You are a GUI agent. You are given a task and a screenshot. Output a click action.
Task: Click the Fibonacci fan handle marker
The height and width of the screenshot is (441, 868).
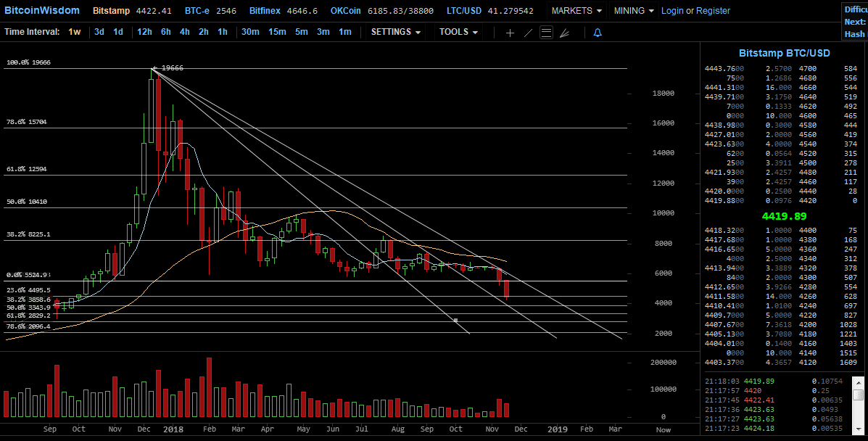(455, 320)
